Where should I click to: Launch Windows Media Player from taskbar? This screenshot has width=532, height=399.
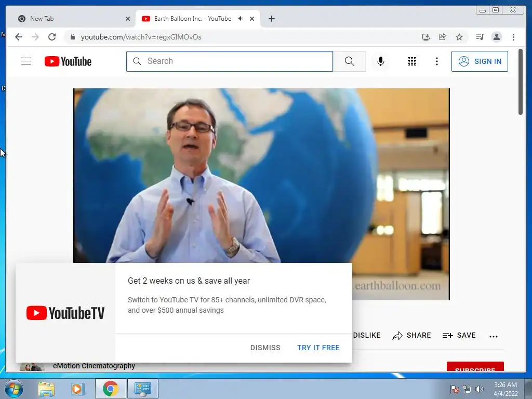pos(77,389)
